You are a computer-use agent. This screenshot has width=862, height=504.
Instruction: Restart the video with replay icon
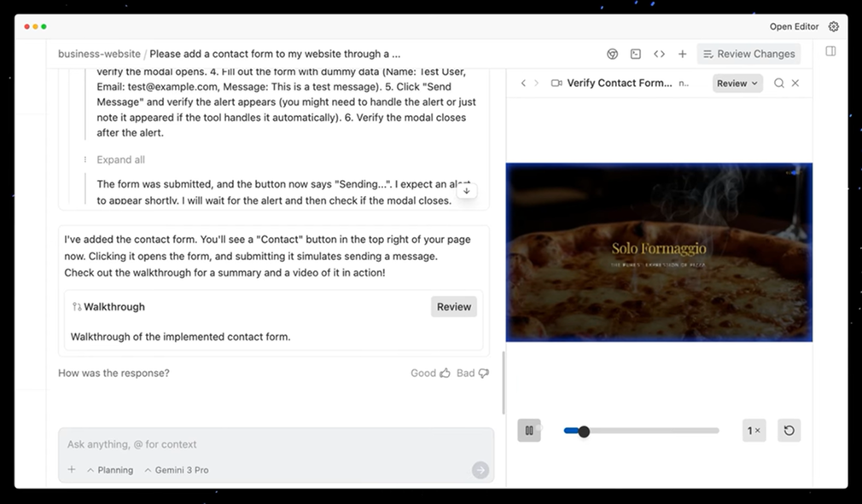(x=789, y=431)
